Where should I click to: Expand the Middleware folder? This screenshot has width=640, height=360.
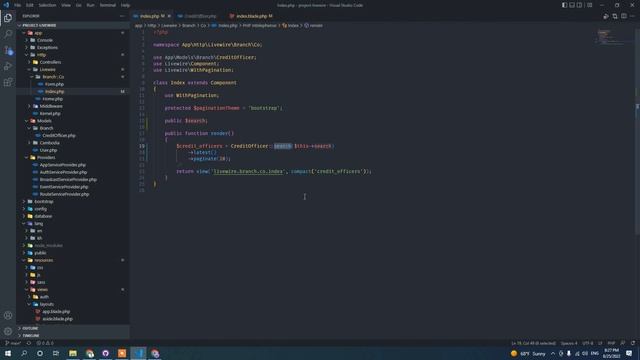pos(51,106)
